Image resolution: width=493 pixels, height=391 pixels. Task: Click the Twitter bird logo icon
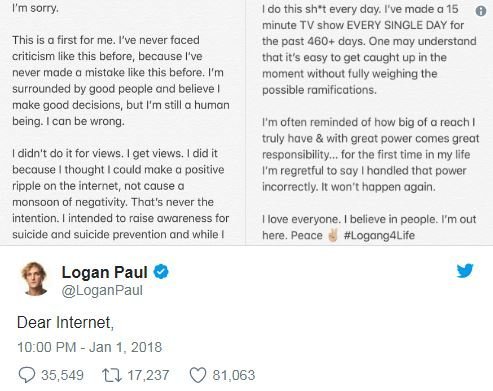coord(465,270)
